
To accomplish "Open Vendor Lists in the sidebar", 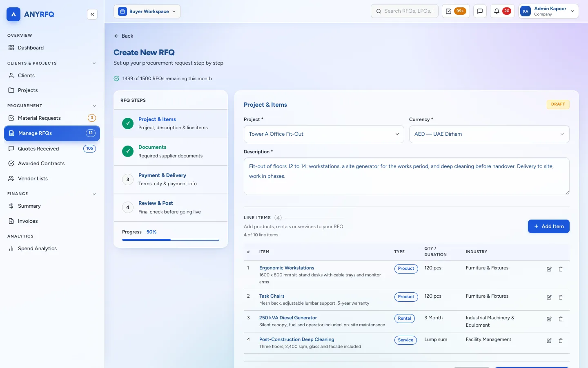I will [52, 179].
